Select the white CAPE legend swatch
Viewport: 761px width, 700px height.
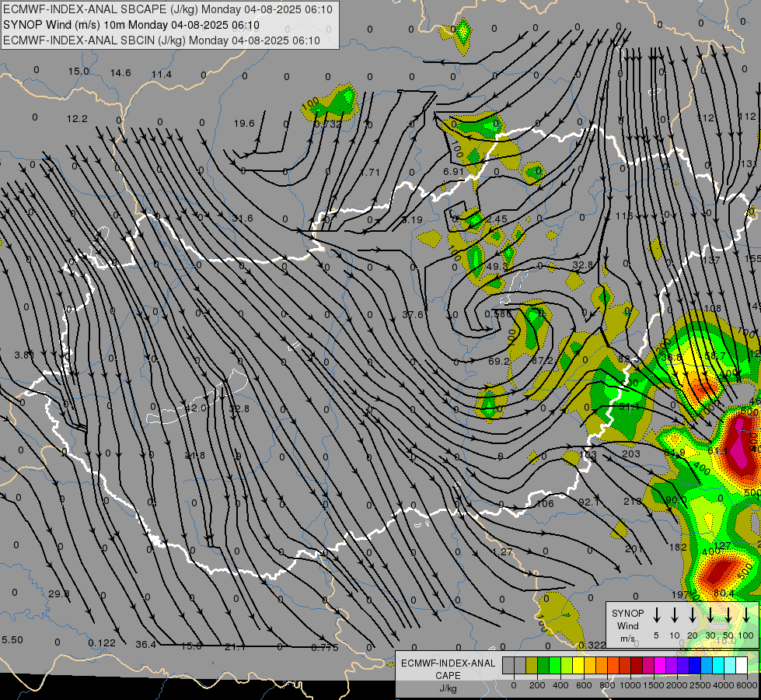click(x=741, y=666)
